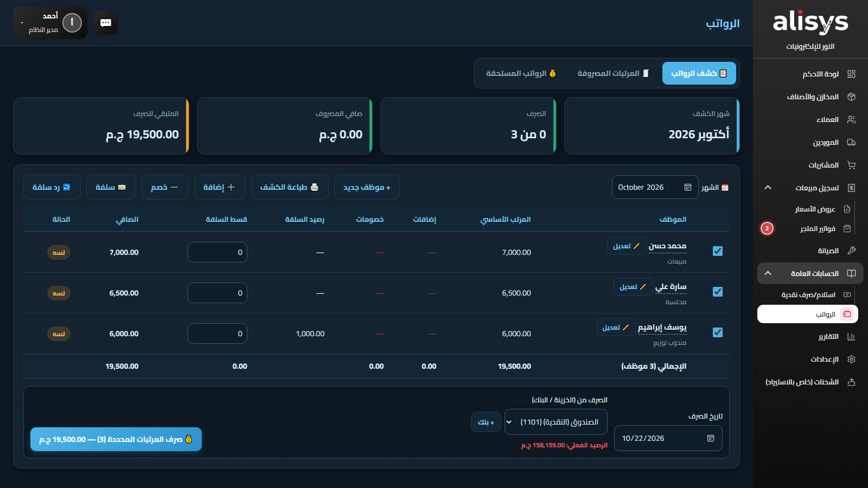Viewport: 868px width, 488px height.
Task: Click the warehouses box icon in sidebar
Action: coord(851,97)
